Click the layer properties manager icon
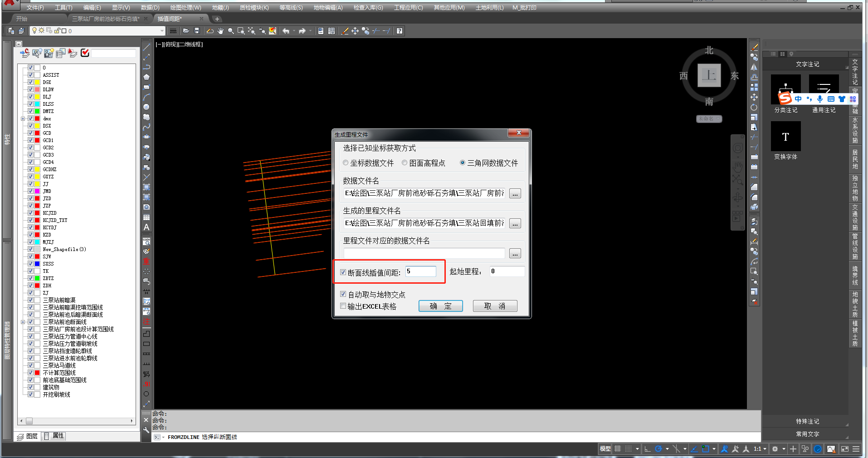 pyautogui.click(x=11, y=31)
